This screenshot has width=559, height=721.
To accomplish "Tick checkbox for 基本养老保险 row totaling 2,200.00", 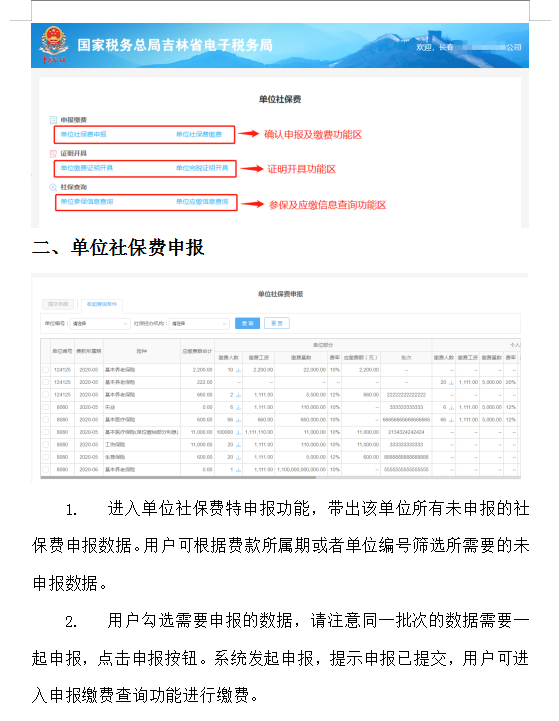I will pyautogui.click(x=46, y=370).
